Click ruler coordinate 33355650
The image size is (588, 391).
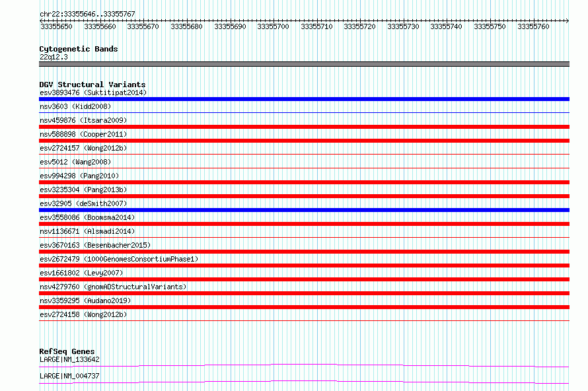56,26
